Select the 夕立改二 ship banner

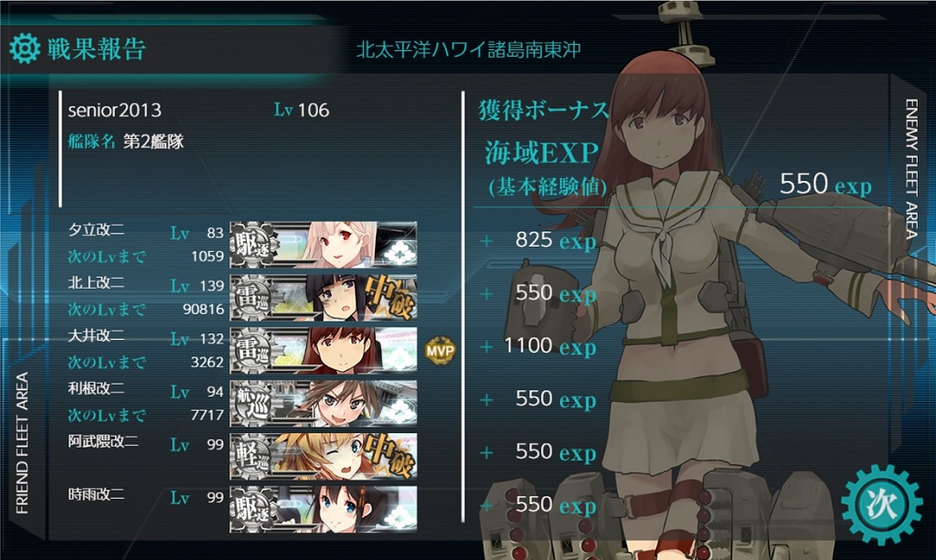[324, 244]
